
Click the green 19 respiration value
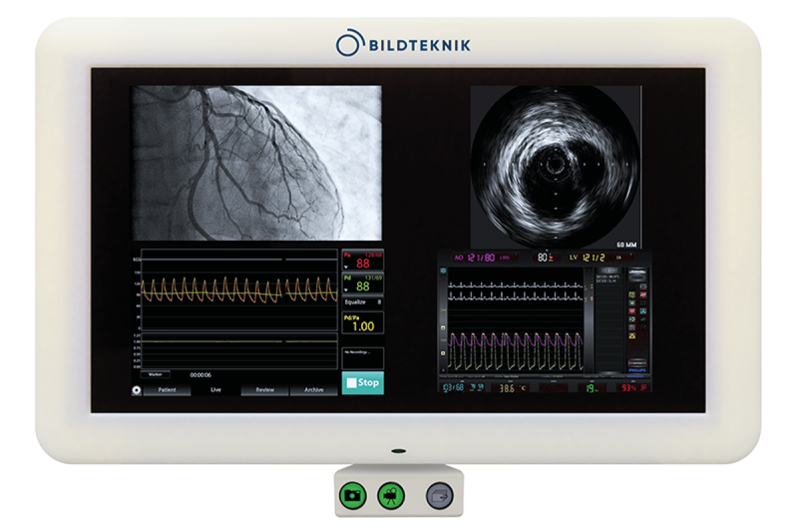click(x=591, y=388)
